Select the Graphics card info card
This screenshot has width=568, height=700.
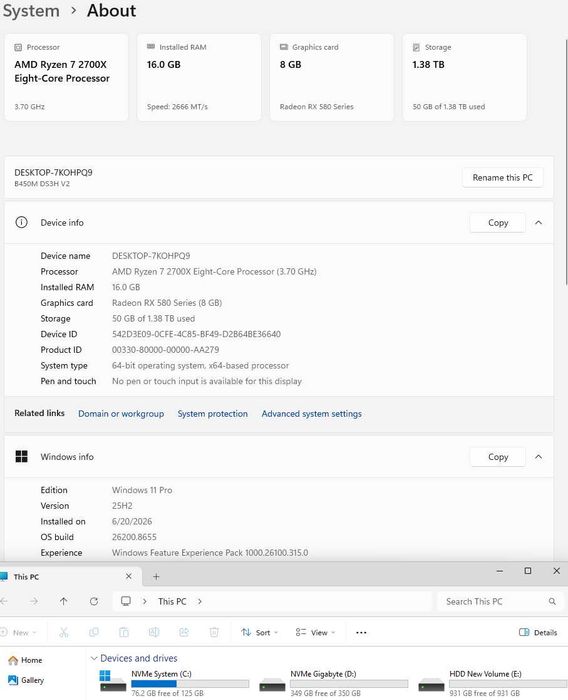click(x=332, y=77)
